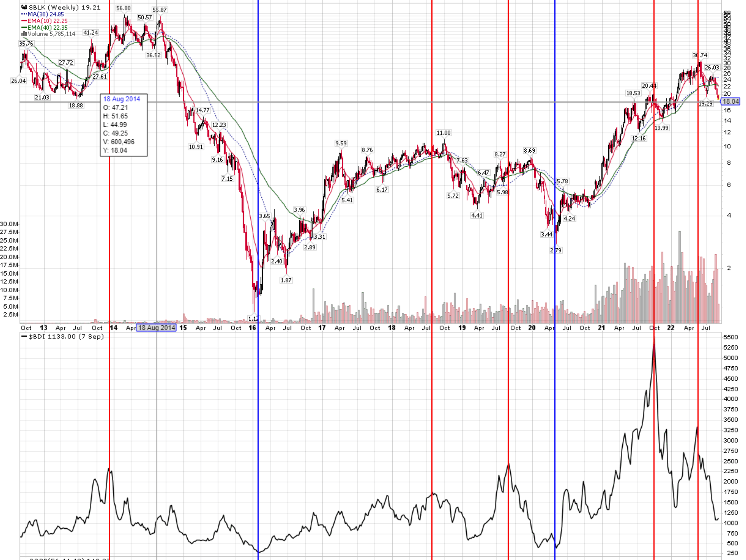746x560 pixels.
Task: Click the 19.29 low price label
Action: tap(706, 103)
